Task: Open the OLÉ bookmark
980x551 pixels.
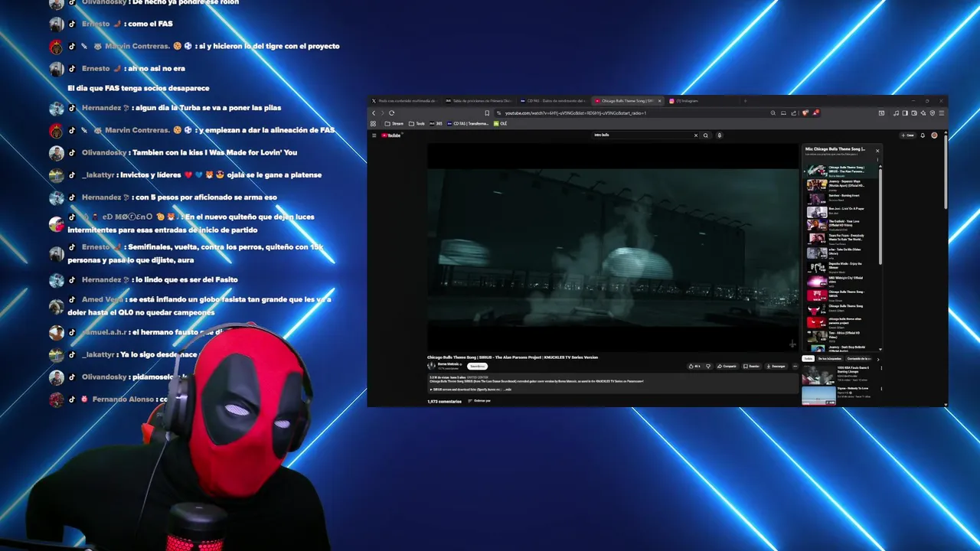Action: click(501, 123)
